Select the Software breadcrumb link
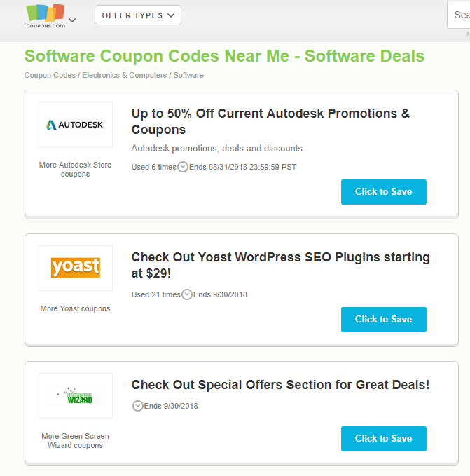This screenshot has width=470, height=476. [x=188, y=75]
